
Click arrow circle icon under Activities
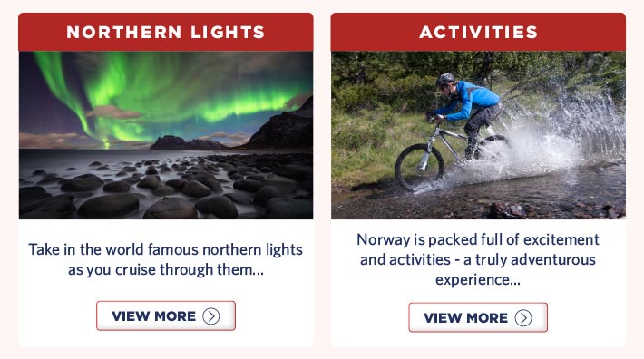click(523, 318)
